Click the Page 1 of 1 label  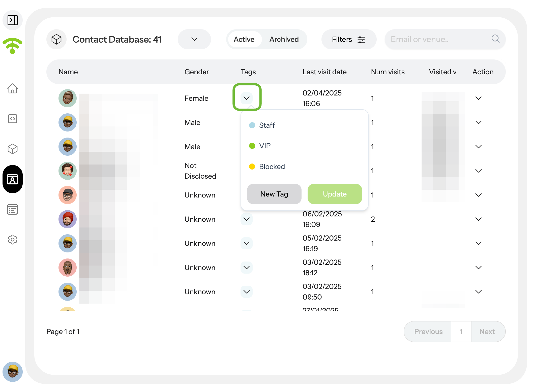[63, 332]
